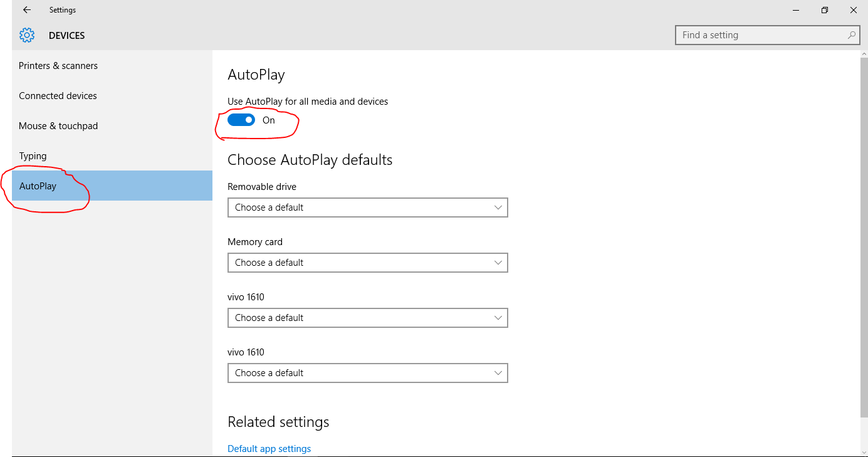Image resolution: width=868 pixels, height=457 pixels.
Task: Select Printers & scanners in sidebar
Action: pos(58,65)
